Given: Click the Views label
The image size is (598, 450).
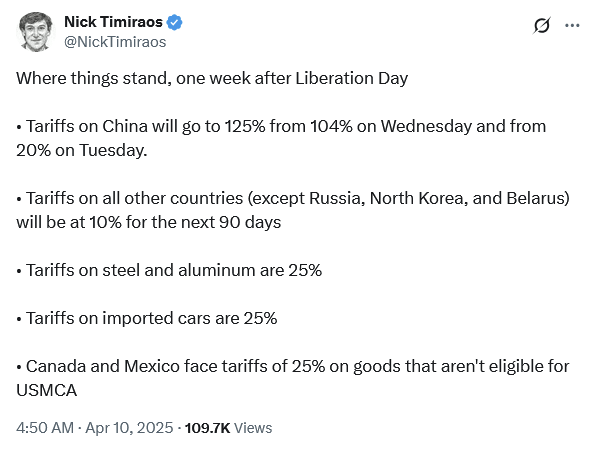Looking at the screenshot, I should click(x=253, y=428).
